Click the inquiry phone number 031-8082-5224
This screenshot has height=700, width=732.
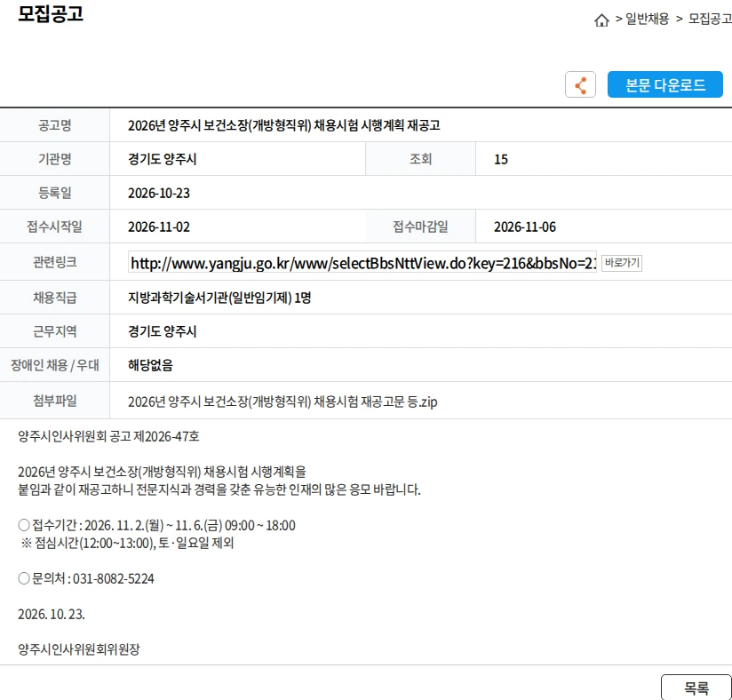(114, 578)
